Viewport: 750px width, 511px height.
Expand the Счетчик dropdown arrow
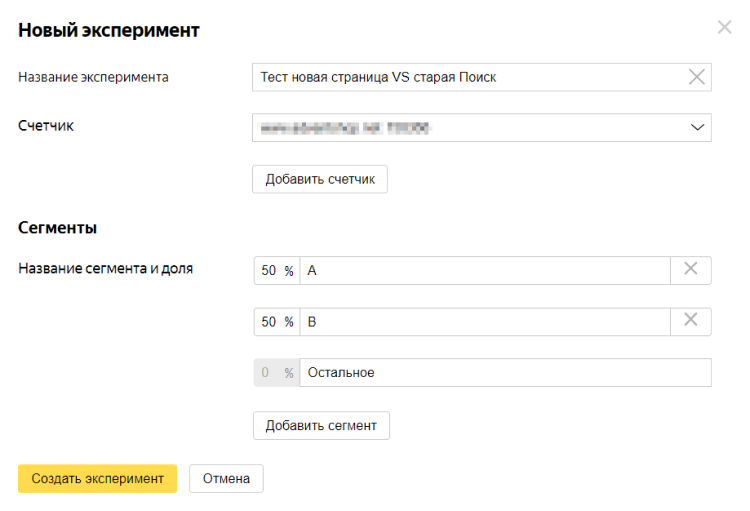coord(697,128)
